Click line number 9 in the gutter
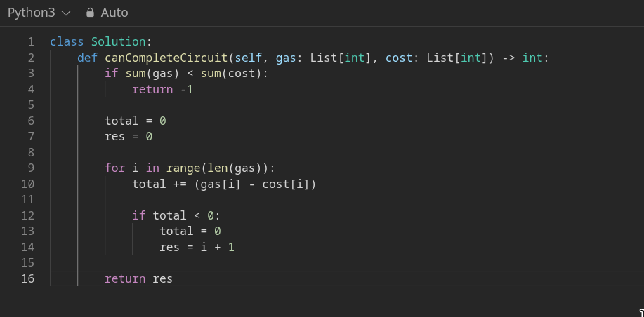The image size is (644, 317). click(31, 168)
